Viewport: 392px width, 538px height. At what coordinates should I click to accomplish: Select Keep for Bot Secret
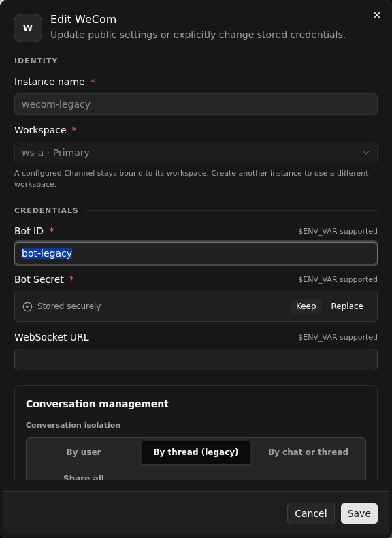(x=306, y=306)
